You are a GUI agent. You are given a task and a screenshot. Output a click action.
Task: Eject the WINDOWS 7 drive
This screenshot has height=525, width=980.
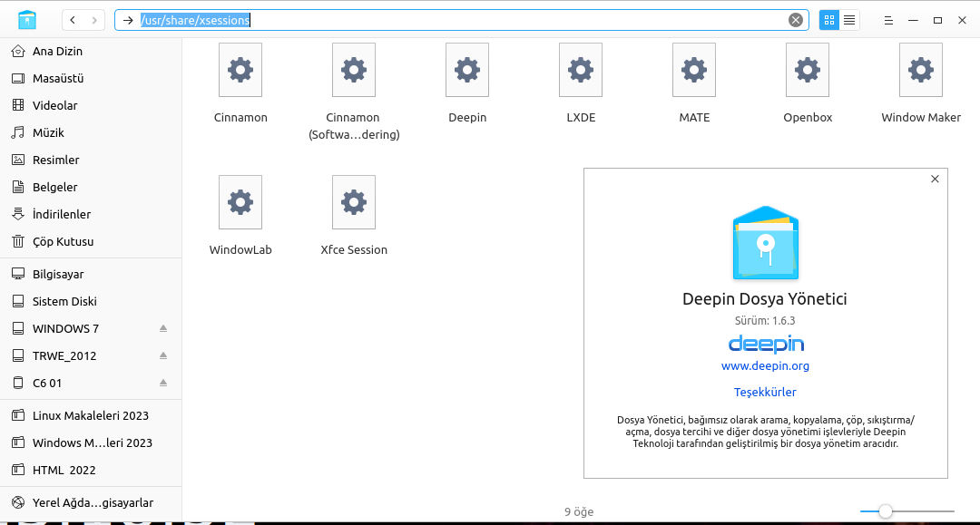pyautogui.click(x=163, y=328)
